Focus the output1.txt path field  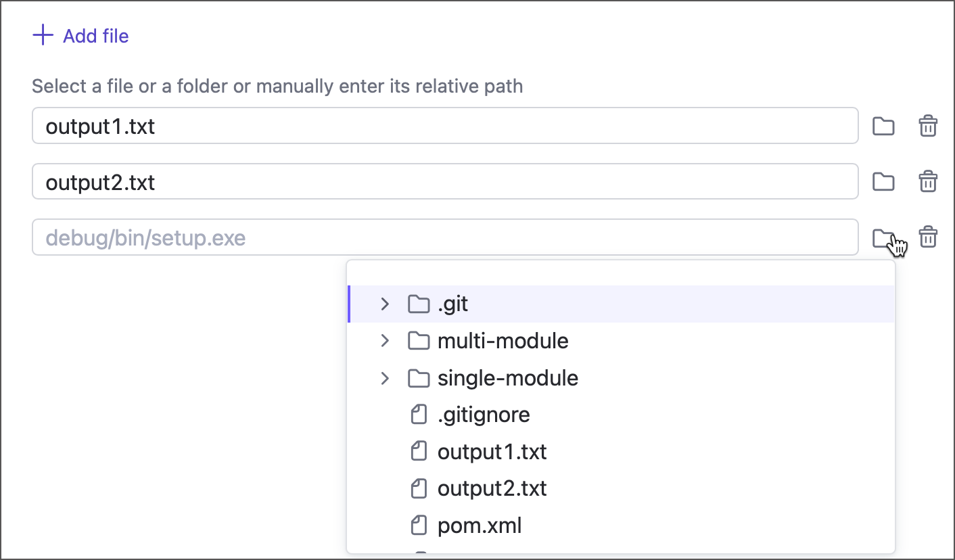click(445, 126)
